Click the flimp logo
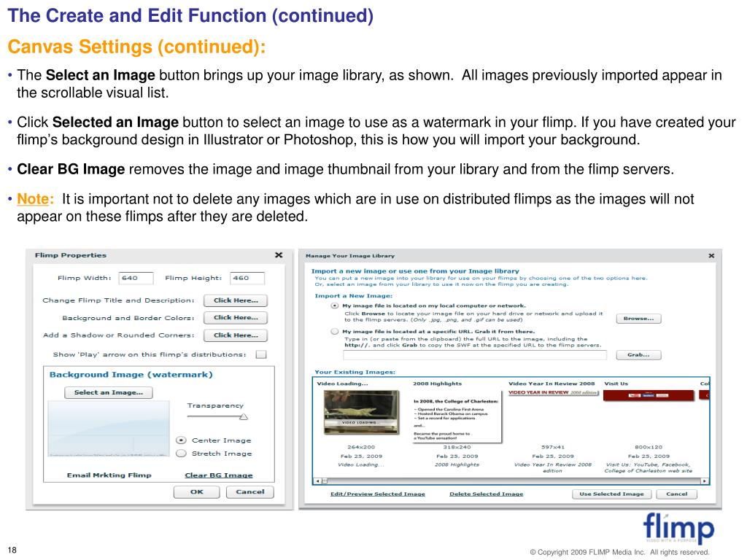This screenshot has height=560, width=747. click(x=678, y=527)
